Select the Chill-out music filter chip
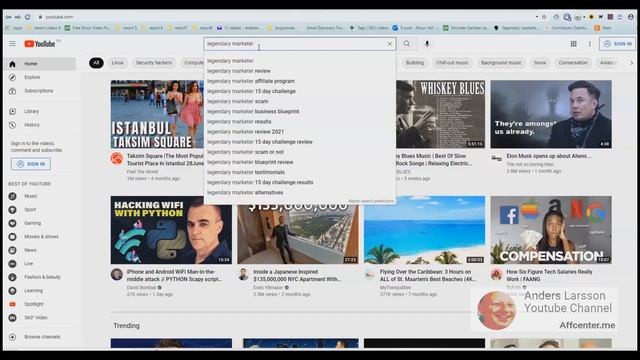This screenshot has width=640, height=360. (452, 63)
